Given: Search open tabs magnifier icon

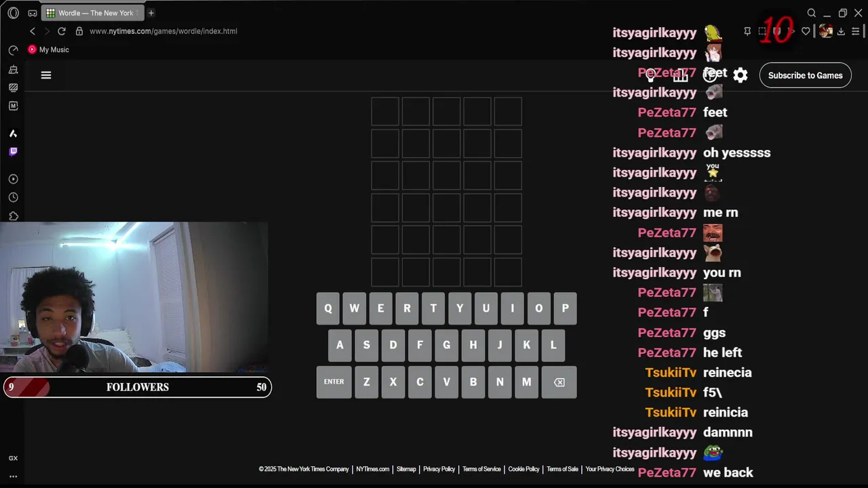Looking at the screenshot, I should coord(812,13).
